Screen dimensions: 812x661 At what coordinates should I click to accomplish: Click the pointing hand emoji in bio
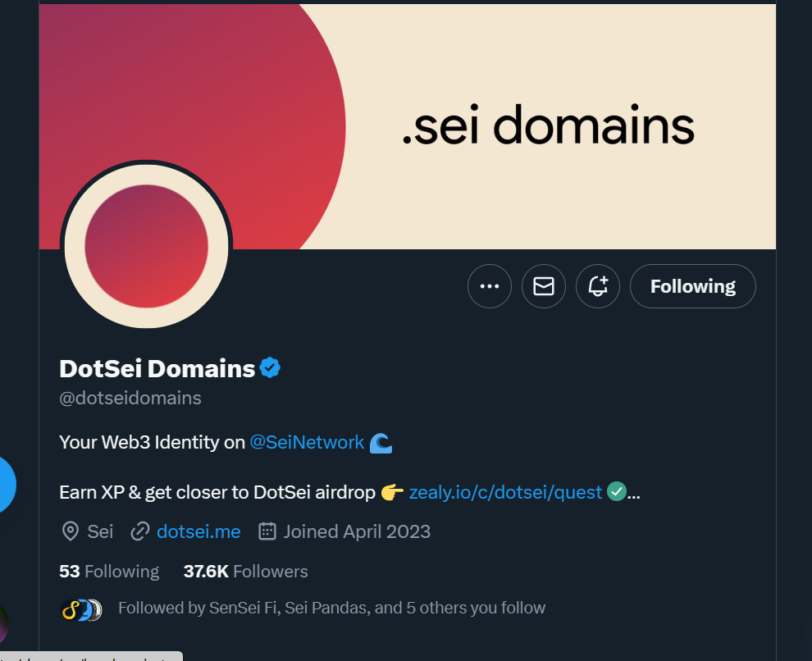point(392,493)
